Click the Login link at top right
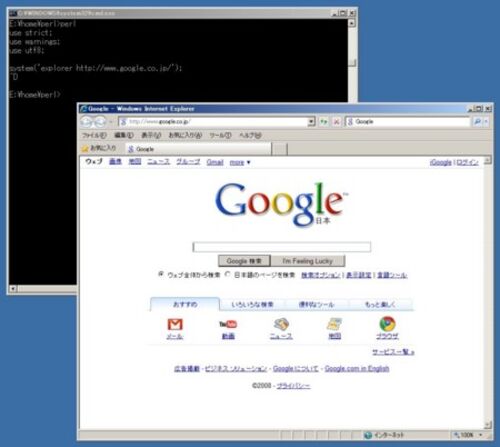This screenshot has width=500, height=447. tap(467, 162)
